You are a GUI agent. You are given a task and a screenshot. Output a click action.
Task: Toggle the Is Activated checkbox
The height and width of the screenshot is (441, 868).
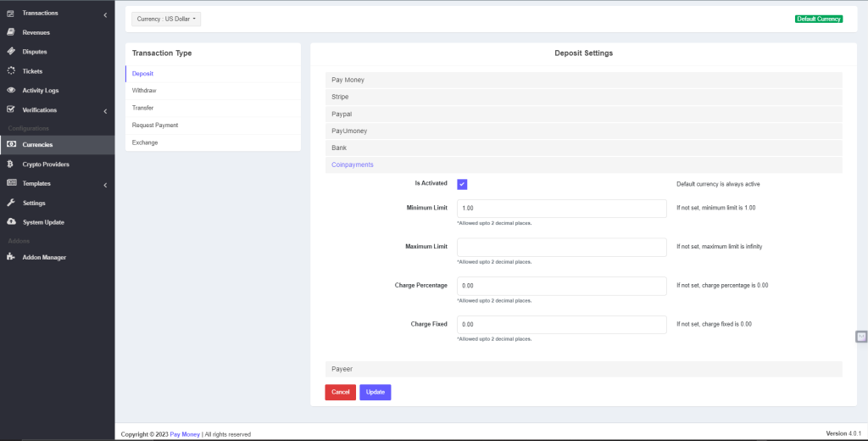[462, 184]
